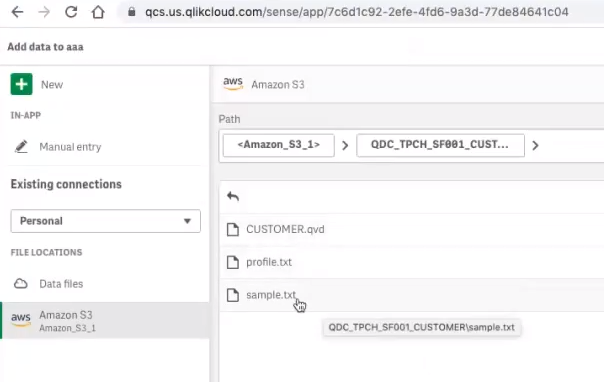The height and width of the screenshot is (382, 604).
Task: Click the Path label
Action: click(229, 119)
